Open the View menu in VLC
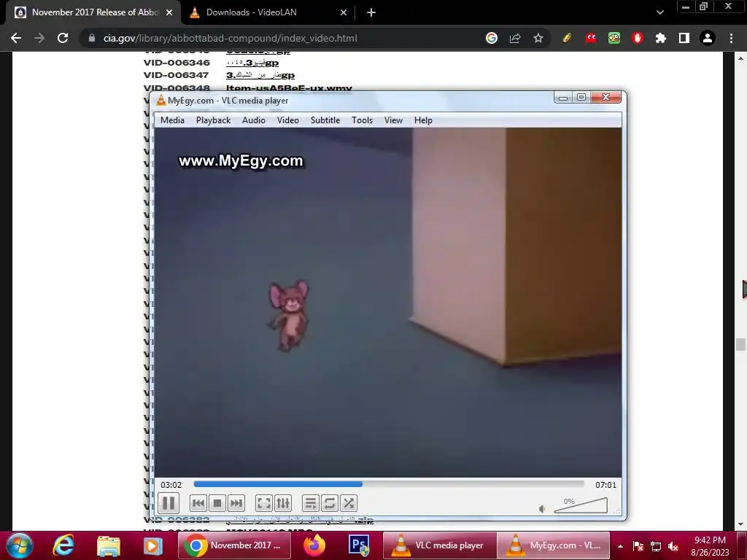747x560 pixels. (393, 120)
